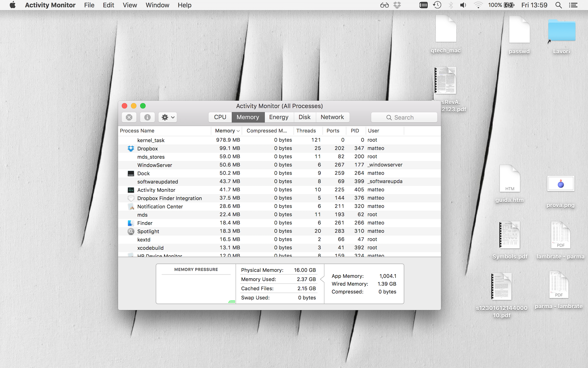588x368 pixels.
Task: Open the gear actions dropdown menu
Action: coord(168,117)
